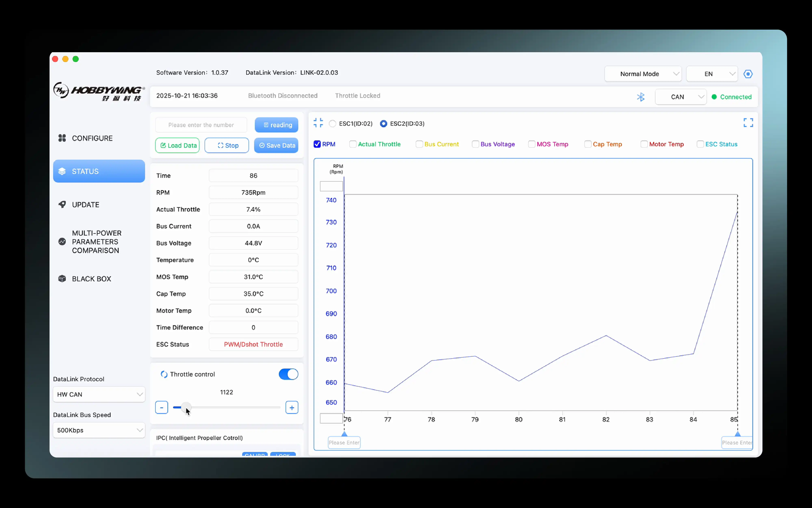812x508 pixels.
Task: Click the 'Throttle Locked' status text
Action: click(x=358, y=96)
